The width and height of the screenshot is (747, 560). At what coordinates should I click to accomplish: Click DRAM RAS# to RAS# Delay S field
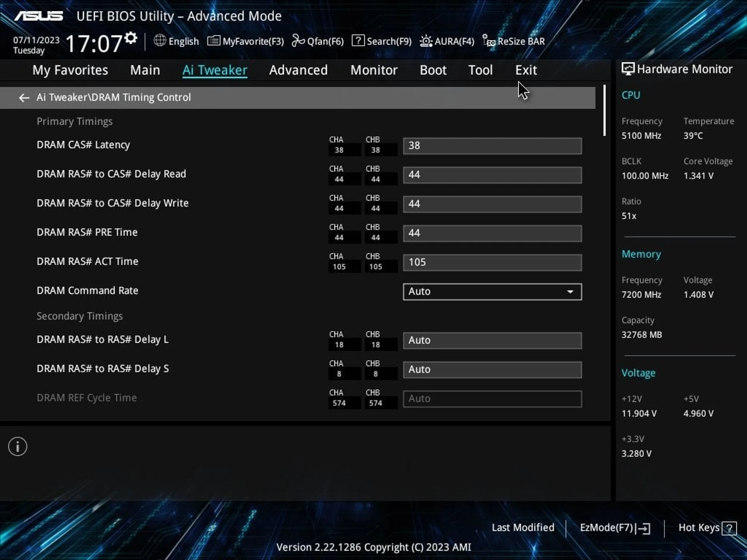(492, 369)
